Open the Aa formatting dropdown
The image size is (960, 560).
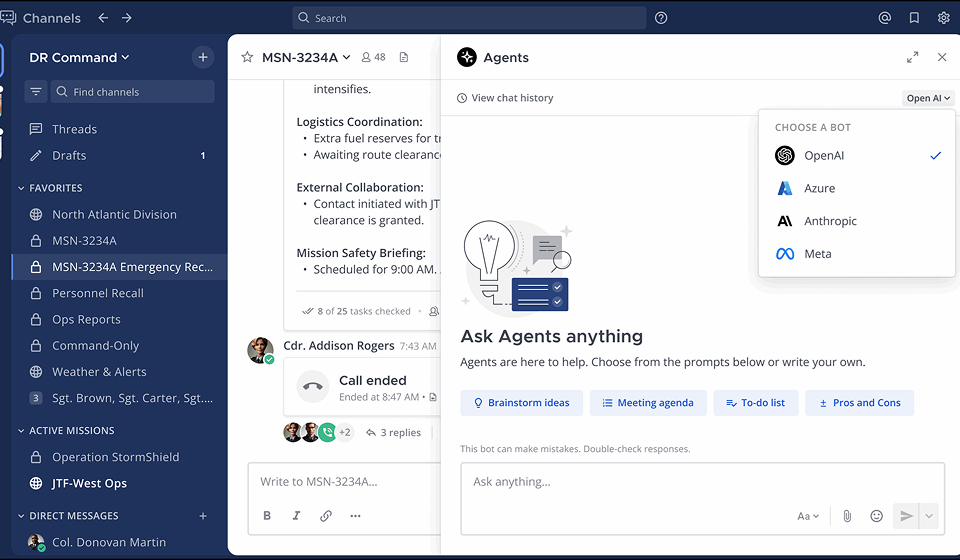808,516
